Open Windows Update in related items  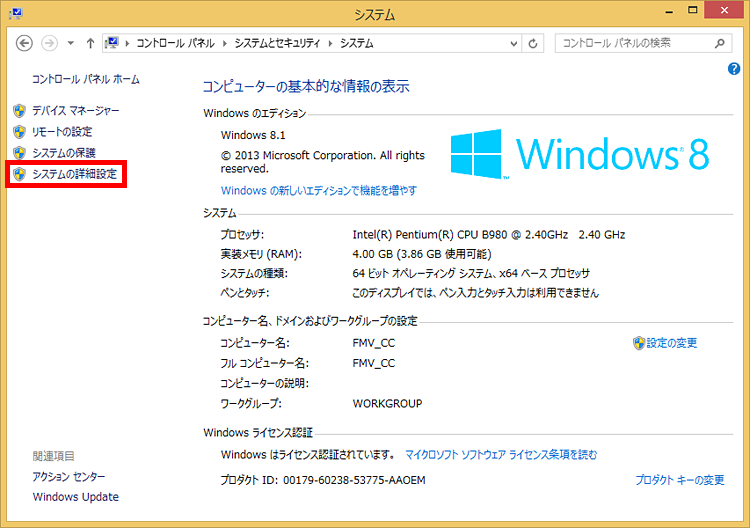click(75, 497)
